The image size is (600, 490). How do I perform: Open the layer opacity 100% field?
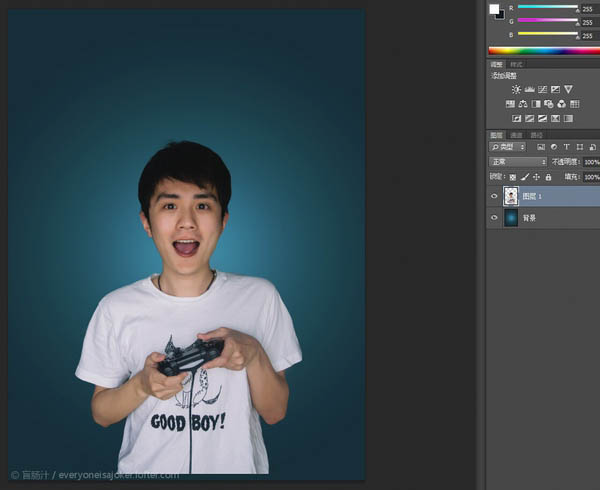click(x=591, y=162)
